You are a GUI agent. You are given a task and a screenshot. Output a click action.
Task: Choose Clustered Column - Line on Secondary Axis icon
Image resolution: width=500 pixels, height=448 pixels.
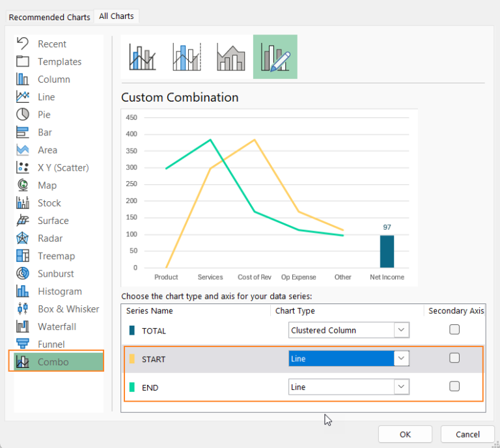click(186, 57)
